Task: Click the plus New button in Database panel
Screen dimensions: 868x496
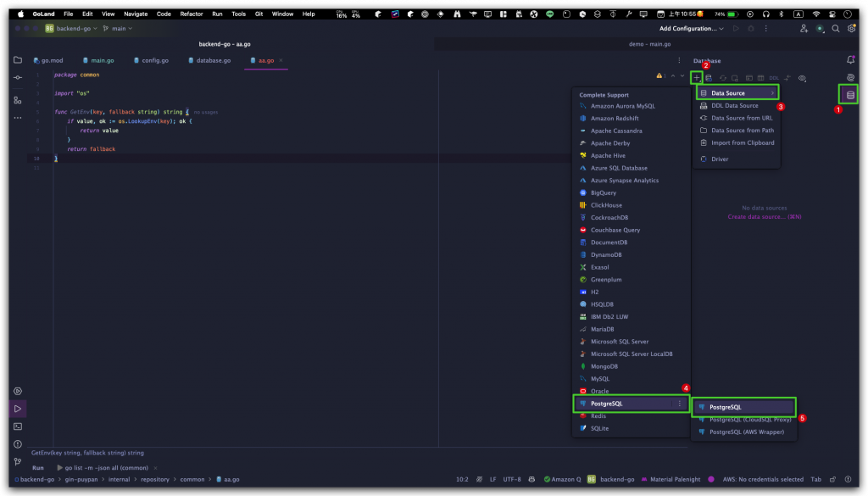Action: [x=697, y=78]
